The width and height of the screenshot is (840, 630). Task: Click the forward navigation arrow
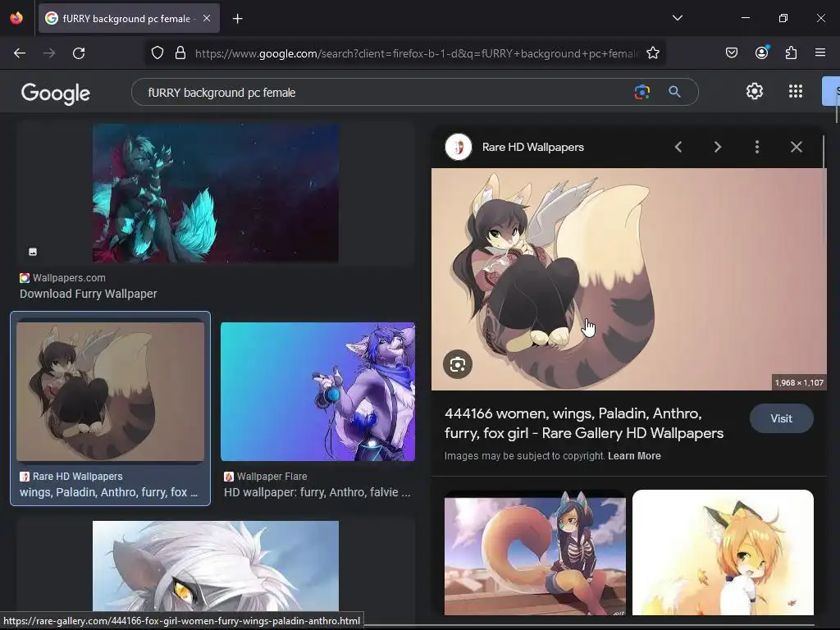tap(49, 53)
